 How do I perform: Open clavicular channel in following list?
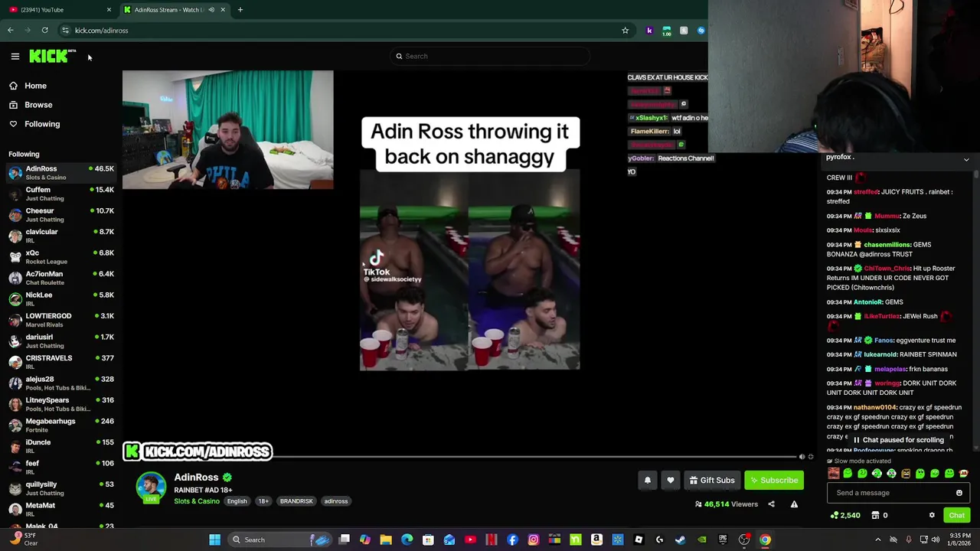(61, 236)
